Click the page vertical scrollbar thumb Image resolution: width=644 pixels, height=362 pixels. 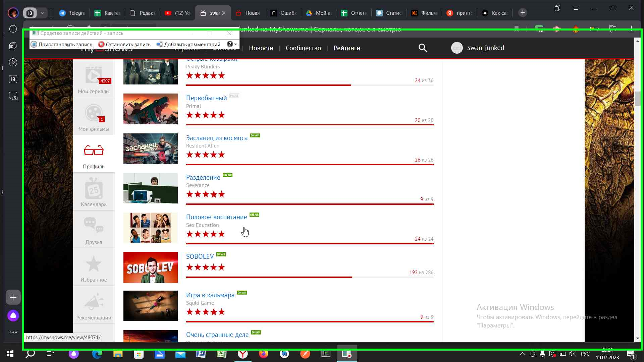point(638,99)
